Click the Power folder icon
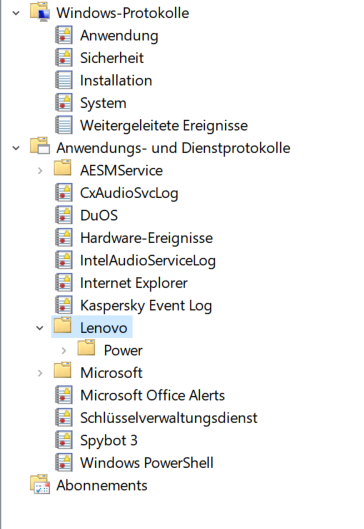Screen dimensions: 364x529 (86, 347)
